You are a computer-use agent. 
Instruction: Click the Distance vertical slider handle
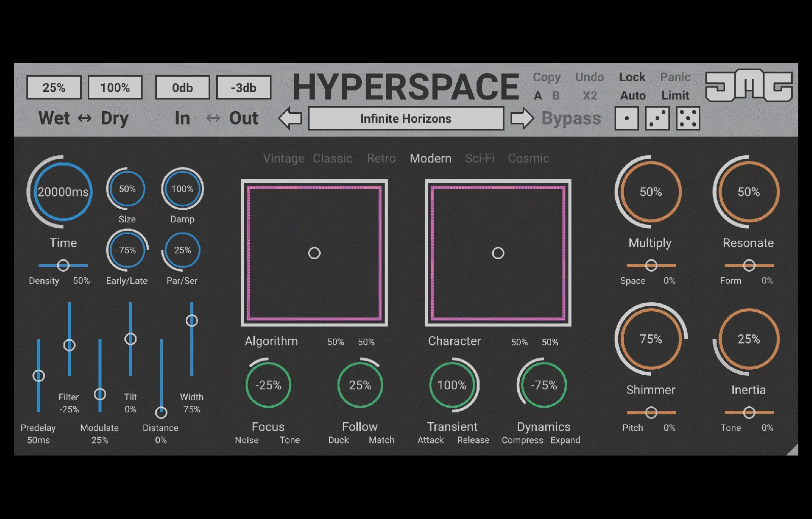pos(161,412)
